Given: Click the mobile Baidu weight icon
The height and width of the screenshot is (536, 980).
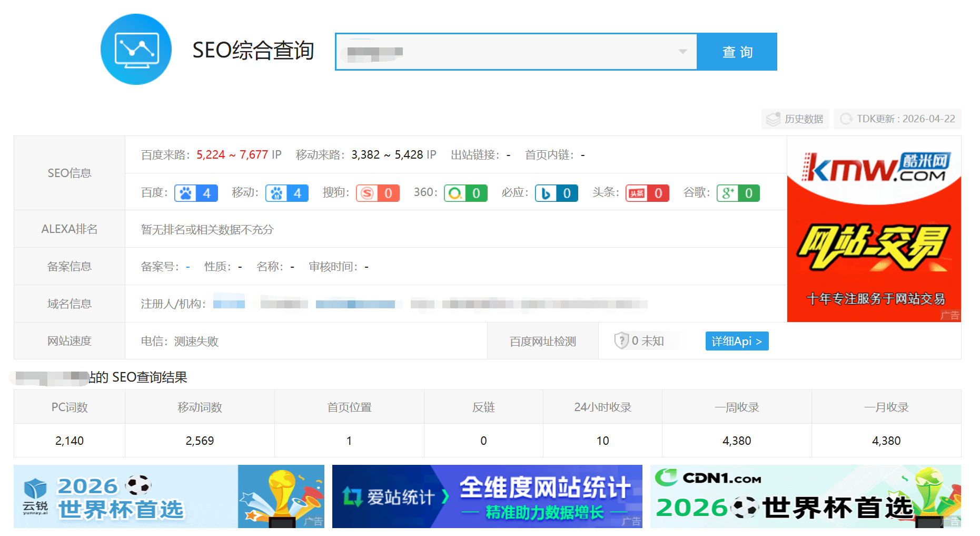Looking at the screenshot, I should (276, 193).
